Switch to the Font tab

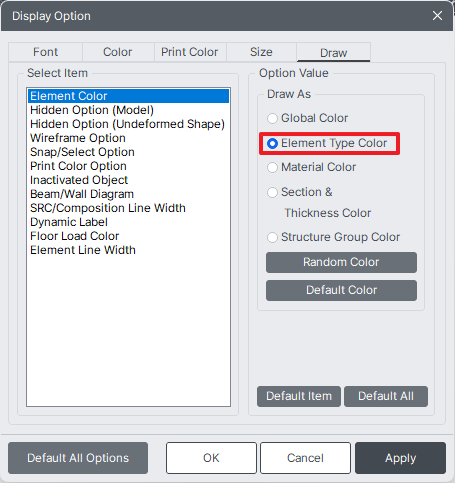coord(45,52)
